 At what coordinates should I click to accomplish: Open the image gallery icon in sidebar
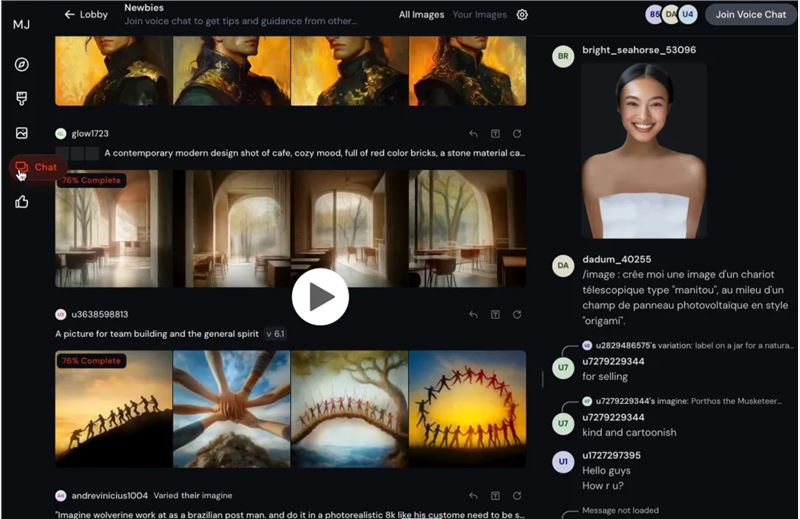(x=21, y=133)
